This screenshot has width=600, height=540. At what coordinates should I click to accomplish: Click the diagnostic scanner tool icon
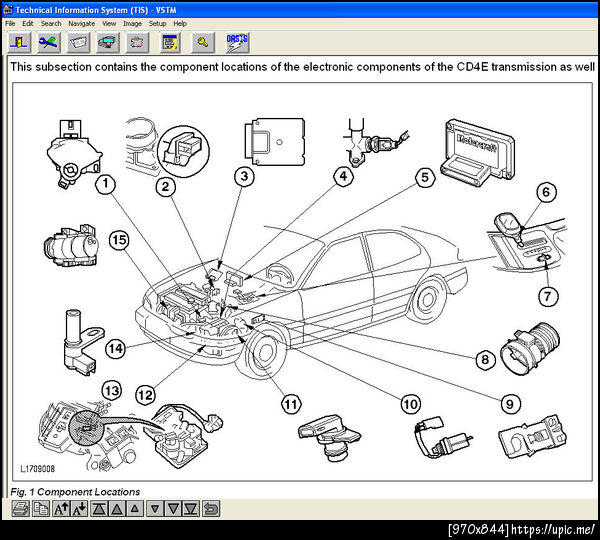[108, 42]
